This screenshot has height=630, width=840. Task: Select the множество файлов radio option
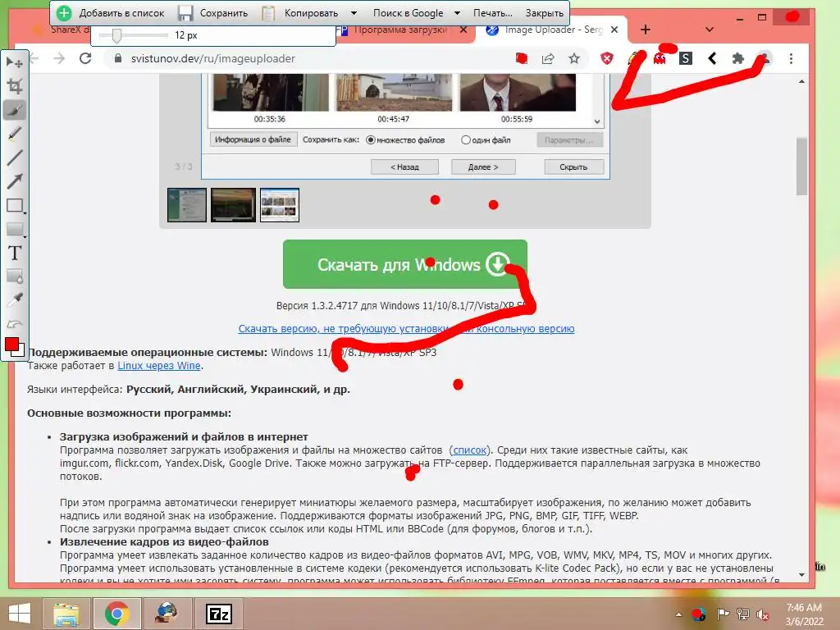click(370, 139)
